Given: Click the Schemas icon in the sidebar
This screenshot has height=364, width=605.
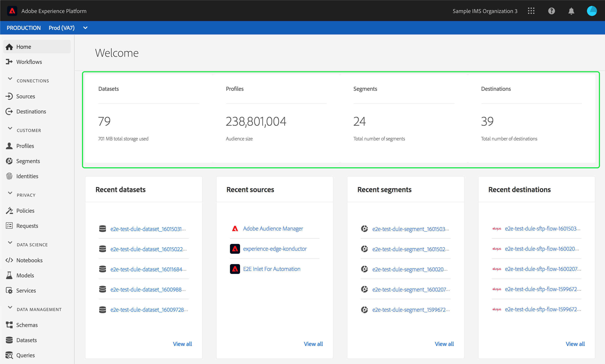Looking at the screenshot, I should pos(9,325).
